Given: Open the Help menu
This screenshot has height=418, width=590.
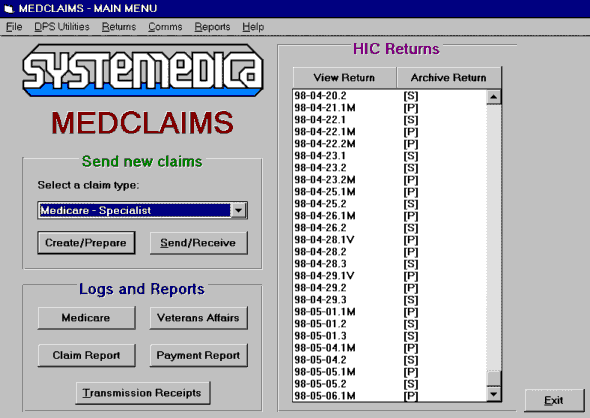Looking at the screenshot, I should [253, 27].
